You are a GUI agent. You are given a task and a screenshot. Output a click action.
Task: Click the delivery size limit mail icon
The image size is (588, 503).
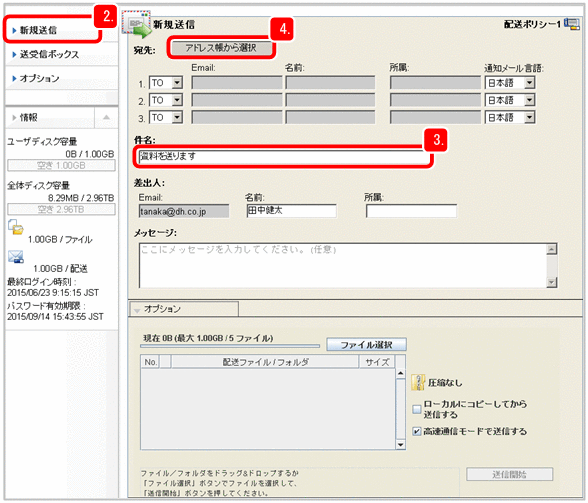click(x=16, y=257)
